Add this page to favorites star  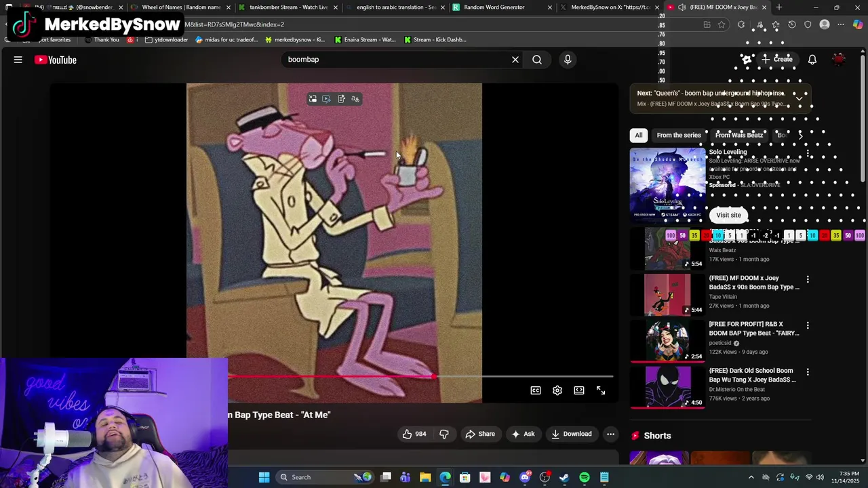[722, 24]
